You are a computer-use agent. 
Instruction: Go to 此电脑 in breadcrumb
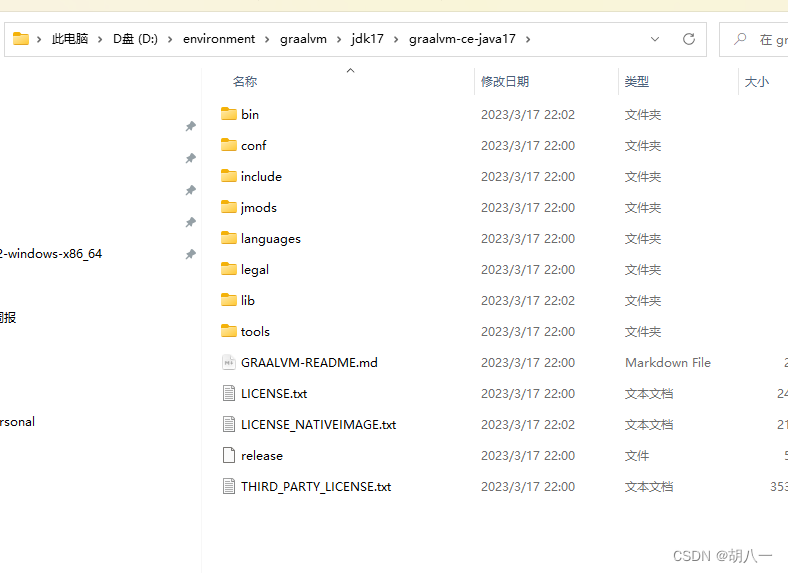coord(70,39)
